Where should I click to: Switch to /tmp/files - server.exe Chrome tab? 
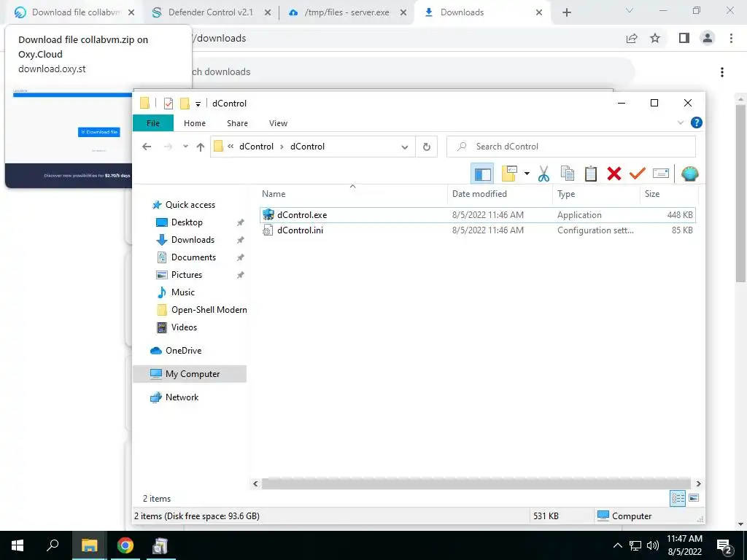tap(347, 12)
